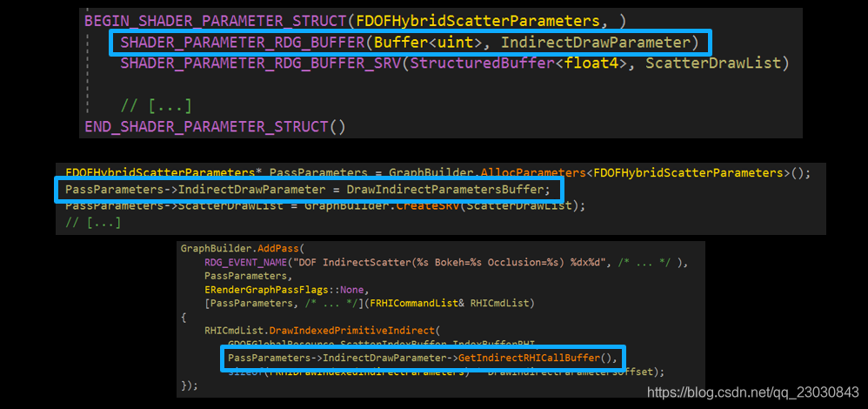Click IndirectDrawParameter in the SHADER_PARAMETER_RDG_BUFFER line
The height and width of the screenshot is (409, 868).
(x=595, y=42)
